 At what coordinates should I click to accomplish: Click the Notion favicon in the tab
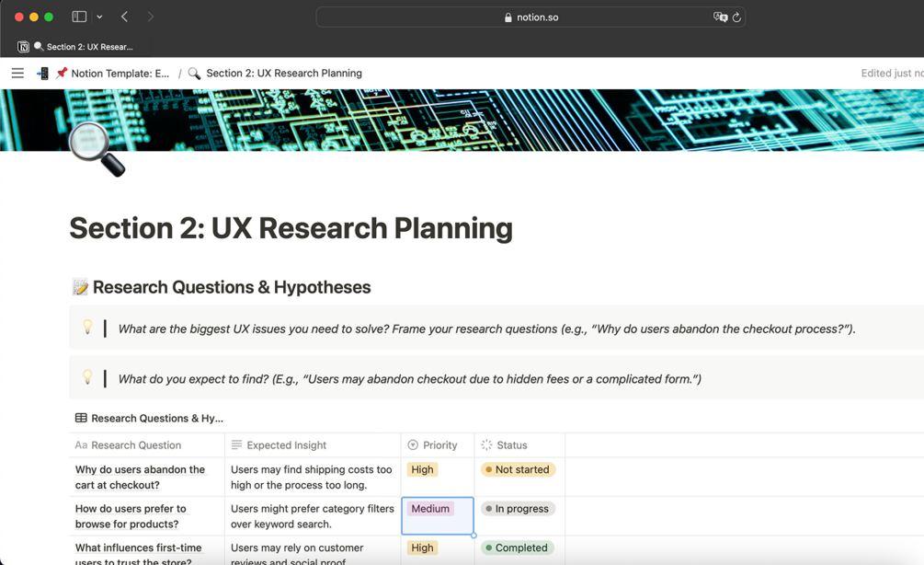(x=24, y=47)
